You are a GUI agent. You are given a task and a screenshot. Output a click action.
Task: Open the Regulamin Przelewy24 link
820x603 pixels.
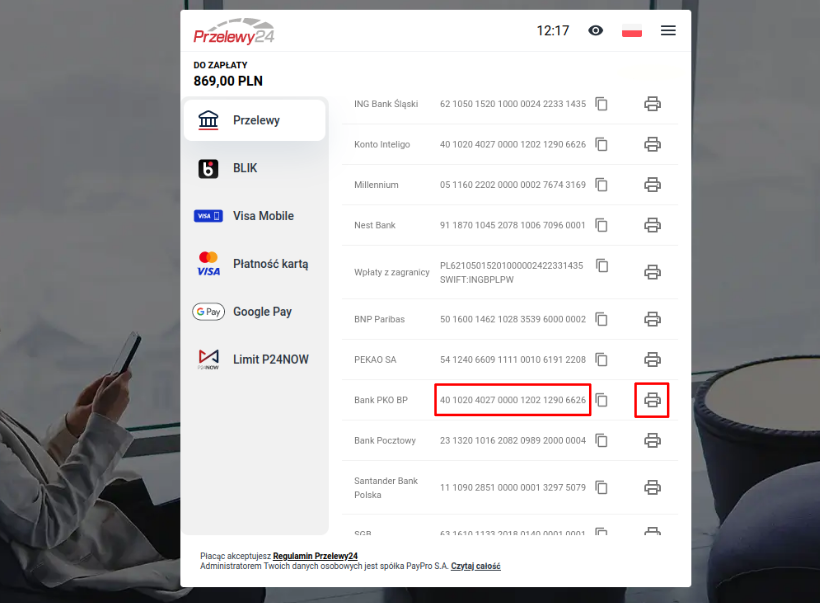(x=315, y=556)
